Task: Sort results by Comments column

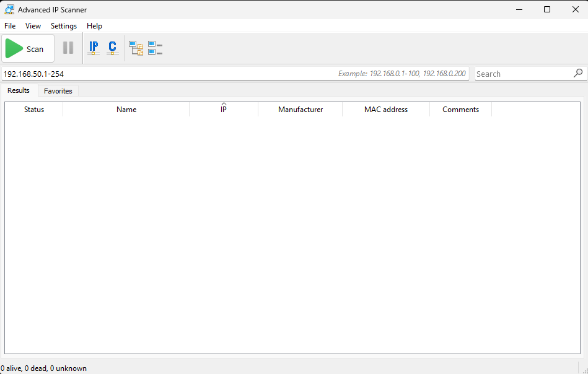Action: [x=460, y=110]
